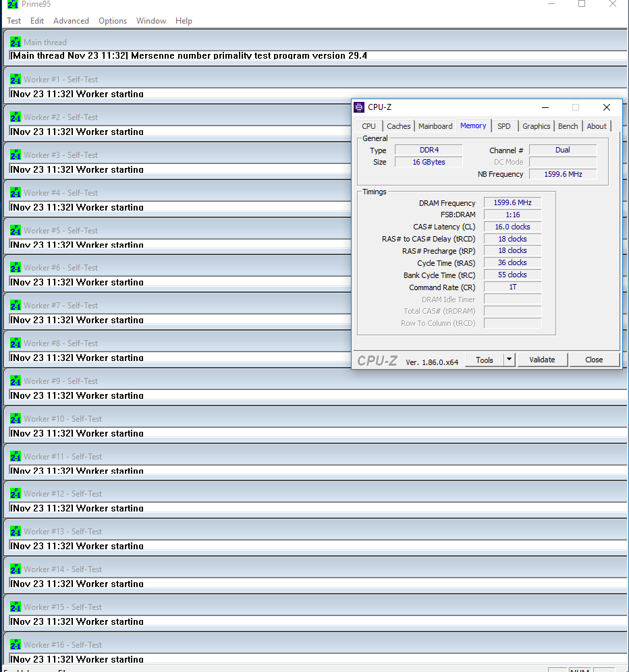
Task: Switch to the Mainboard tab in CPU-Z
Action: tap(435, 126)
